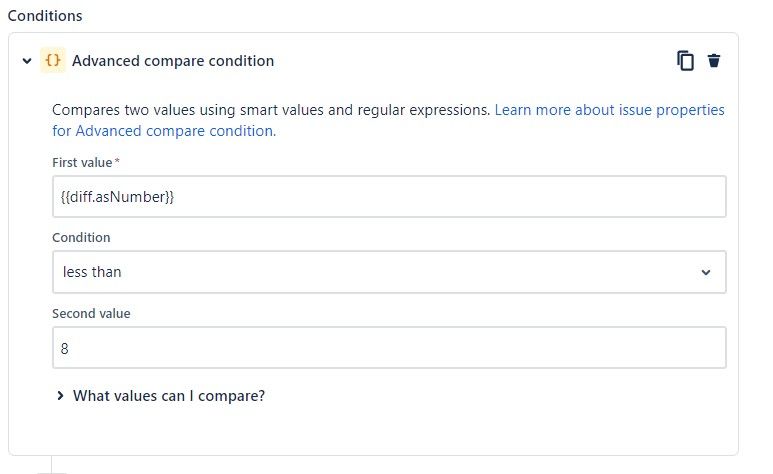Open the Condition dropdown showing less than
Image resolution: width=773 pixels, height=474 pixels.
pos(389,272)
